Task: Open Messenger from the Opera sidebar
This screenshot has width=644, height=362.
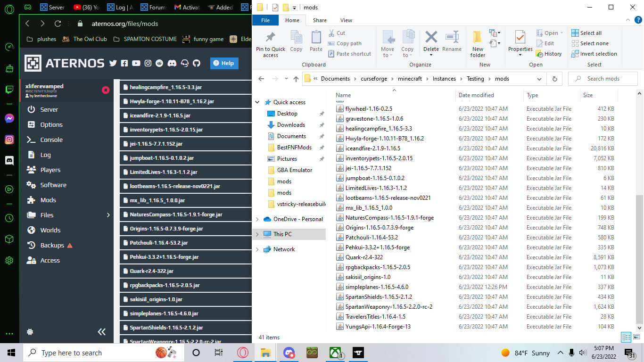Action: click(x=9, y=118)
